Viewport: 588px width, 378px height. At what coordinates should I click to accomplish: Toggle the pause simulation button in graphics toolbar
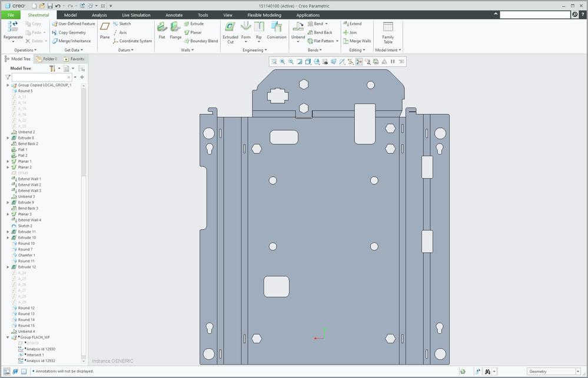click(393, 61)
